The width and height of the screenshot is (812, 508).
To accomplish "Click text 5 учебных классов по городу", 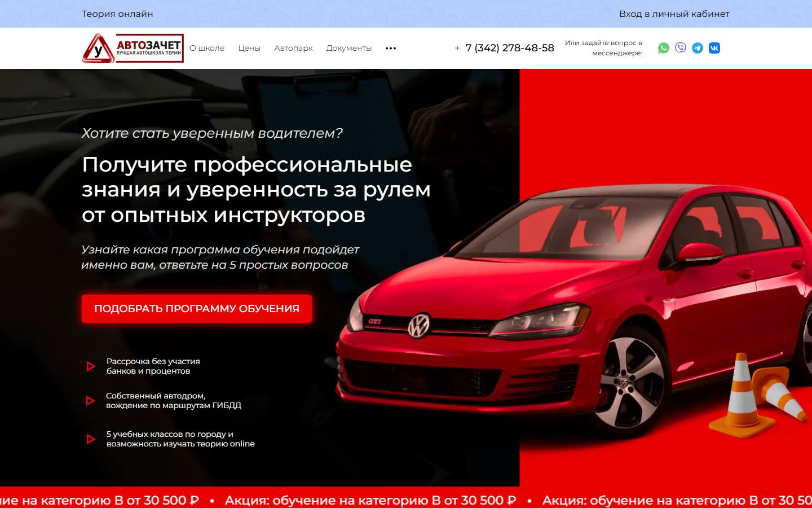I will tap(180, 439).
